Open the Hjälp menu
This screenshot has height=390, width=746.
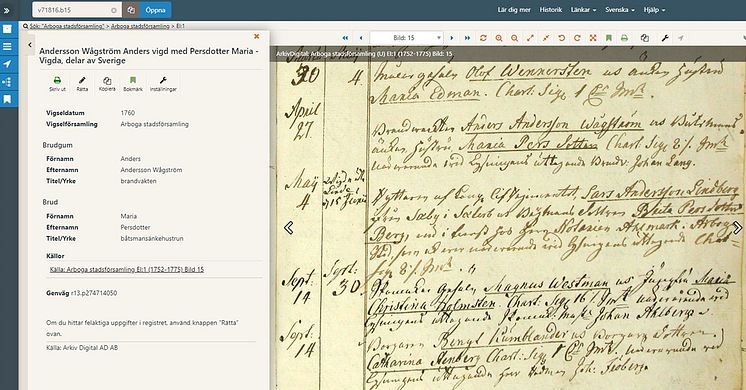pyautogui.click(x=654, y=10)
